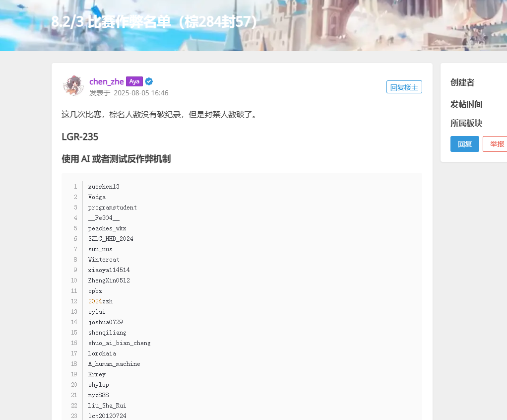This screenshot has width=507, height=420.
Task: Click username sun_nus in the list
Action: tap(100, 249)
